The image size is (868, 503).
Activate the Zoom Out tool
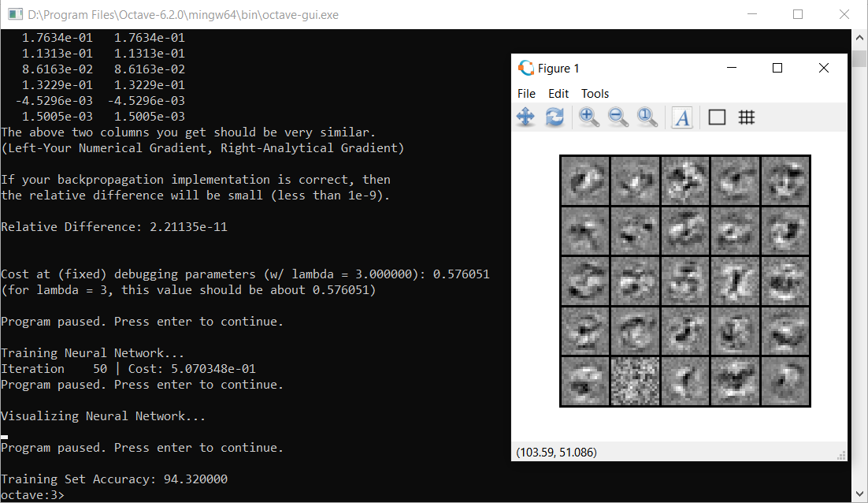click(x=618, y=117)
